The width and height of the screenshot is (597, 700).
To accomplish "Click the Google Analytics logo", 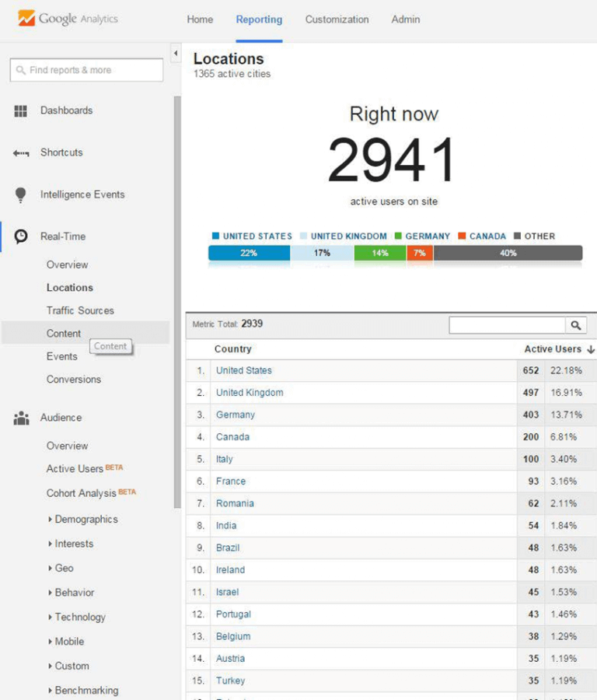I will click(x=68, y=19).
